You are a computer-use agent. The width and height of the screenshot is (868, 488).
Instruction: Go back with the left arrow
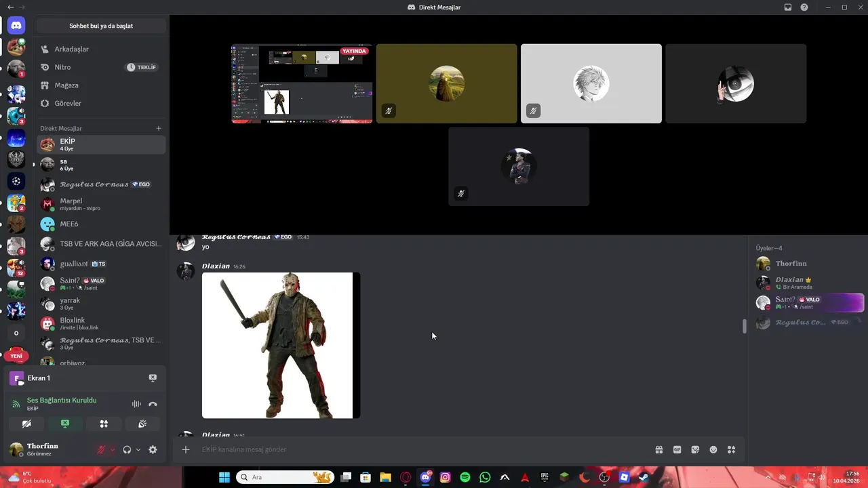point(10,7)
